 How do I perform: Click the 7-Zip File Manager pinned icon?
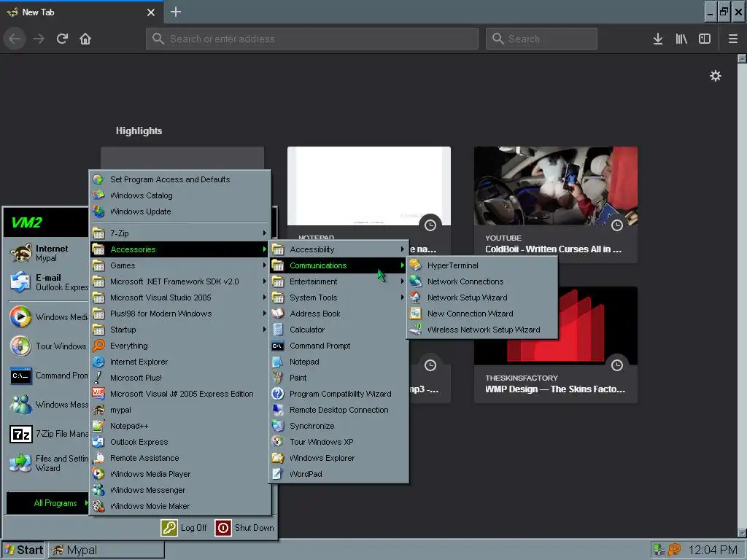click(21, 434)
